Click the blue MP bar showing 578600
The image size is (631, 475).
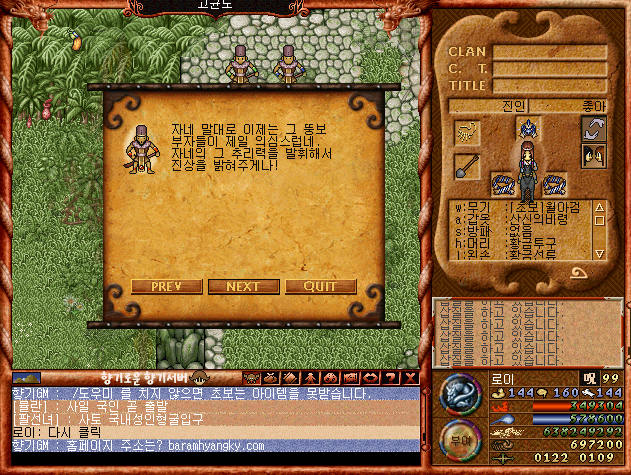(577, 419)
